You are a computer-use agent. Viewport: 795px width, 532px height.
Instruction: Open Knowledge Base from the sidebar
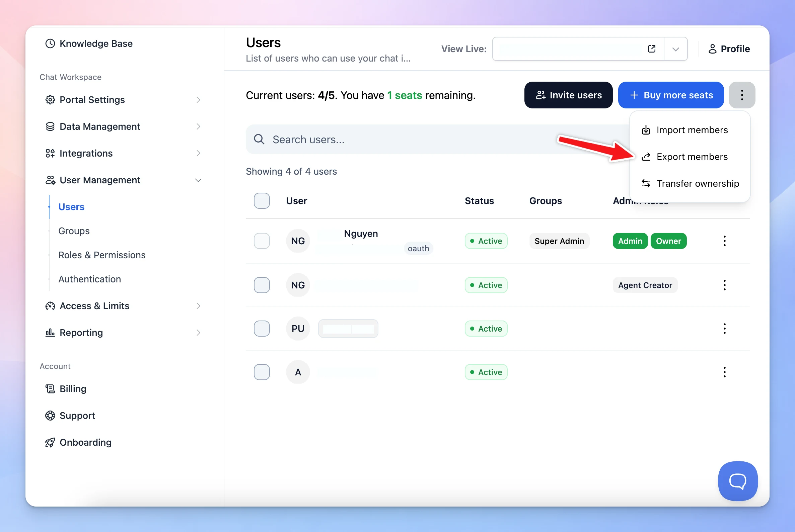coord(89,43)
